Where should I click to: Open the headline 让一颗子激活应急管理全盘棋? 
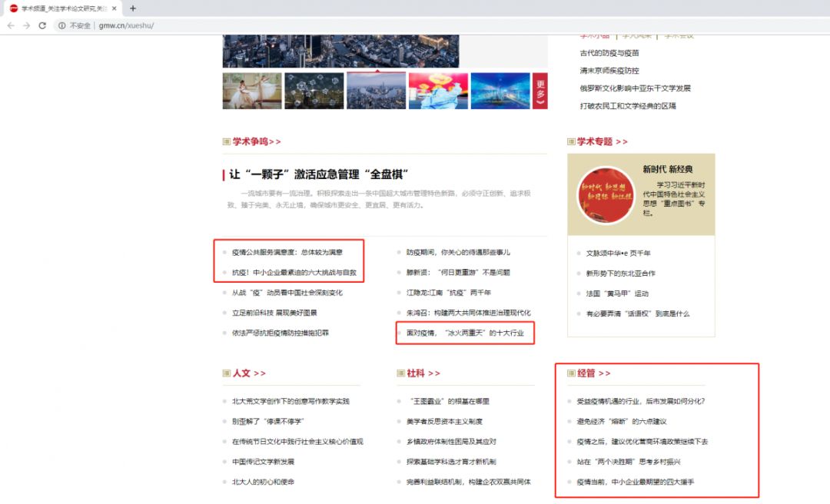(316, 174)
